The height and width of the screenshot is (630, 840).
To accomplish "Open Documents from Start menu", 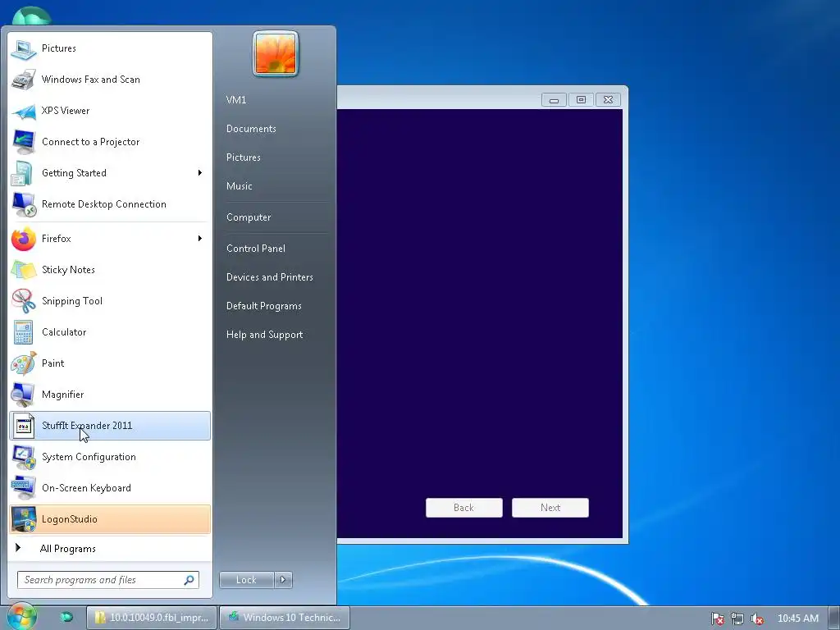I will (251, 129).
